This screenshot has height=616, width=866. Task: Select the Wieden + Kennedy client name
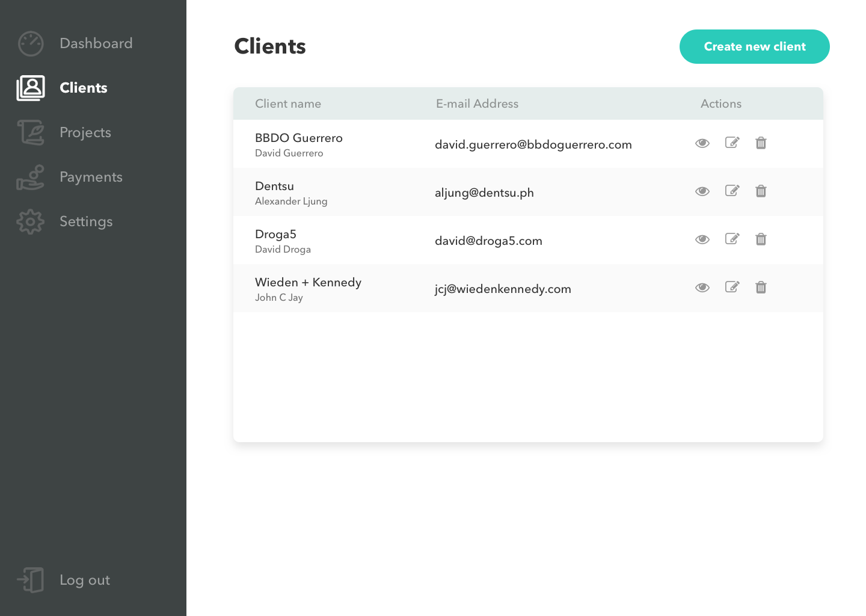point(308,283)
